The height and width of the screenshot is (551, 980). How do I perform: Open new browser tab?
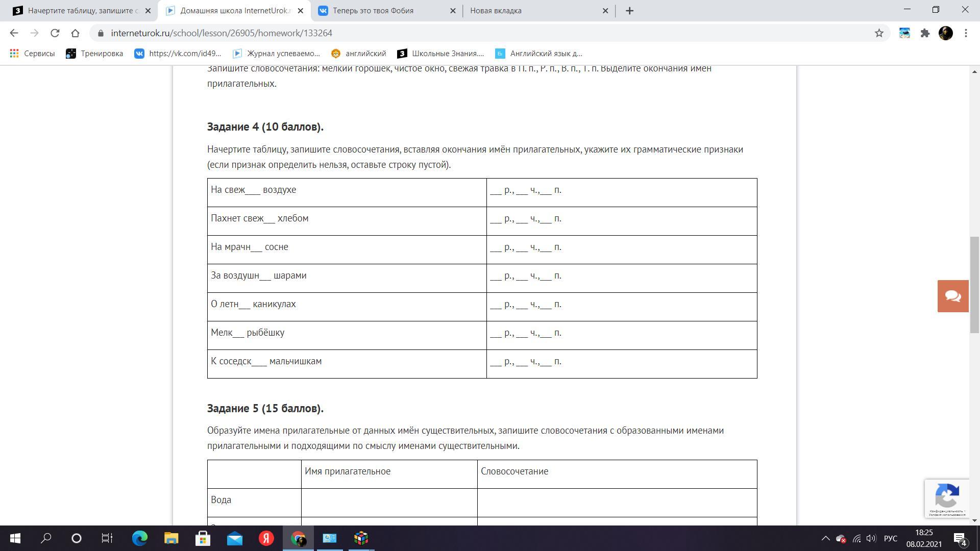click(x=629, y=11)
